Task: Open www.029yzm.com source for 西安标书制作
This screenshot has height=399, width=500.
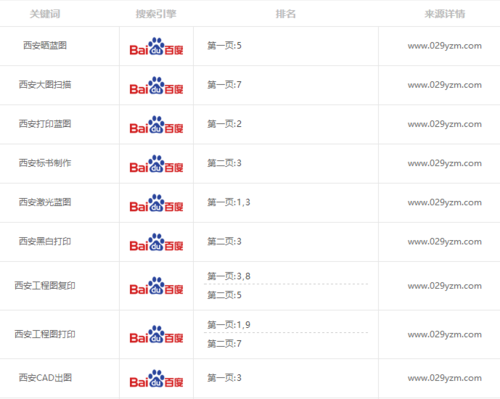Action: tap(445, 163)
